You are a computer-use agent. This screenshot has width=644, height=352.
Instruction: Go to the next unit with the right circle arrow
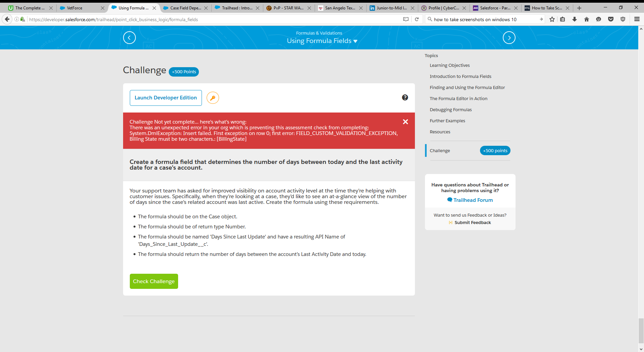click(509, 38)
